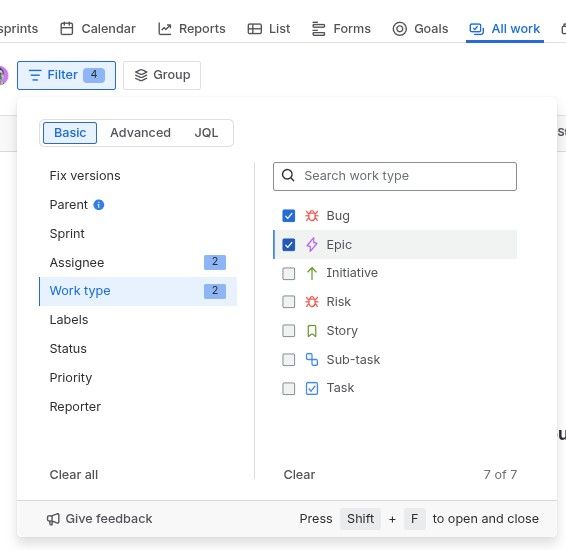Open the Calendar tab
The height and width of the screenshot is (550, 566).
pyautogui.click(x=97, y=29)
